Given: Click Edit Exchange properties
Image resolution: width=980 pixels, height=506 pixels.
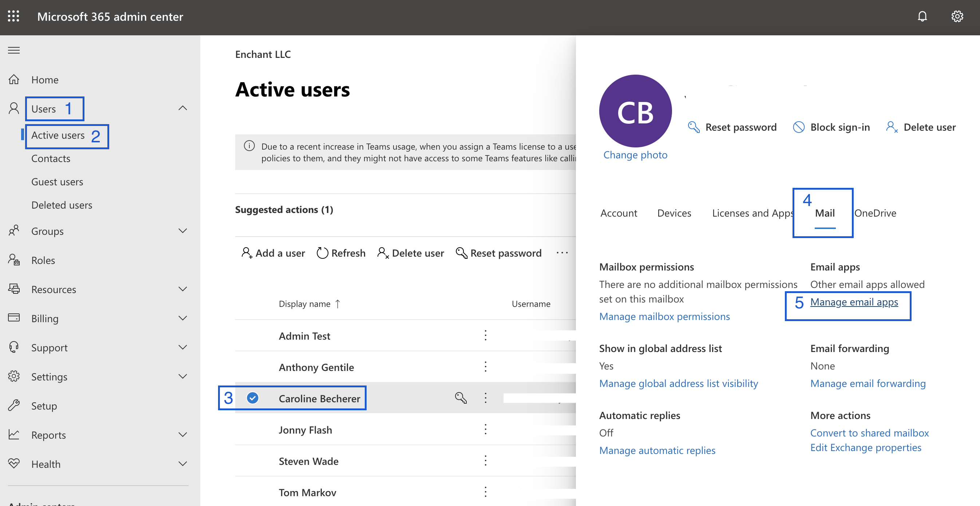Looking at the screenshot, I should click(865, 447).
